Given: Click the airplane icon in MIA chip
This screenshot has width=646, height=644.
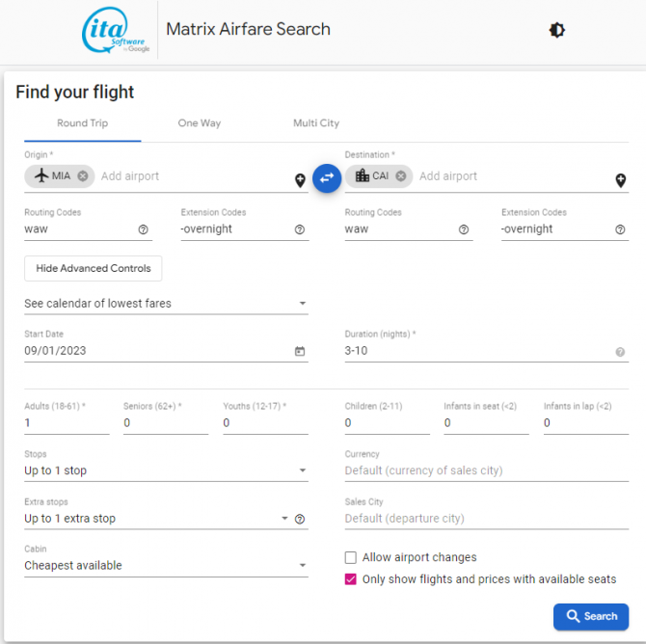Looking at the screenshot, I should (x=41, y=175).
